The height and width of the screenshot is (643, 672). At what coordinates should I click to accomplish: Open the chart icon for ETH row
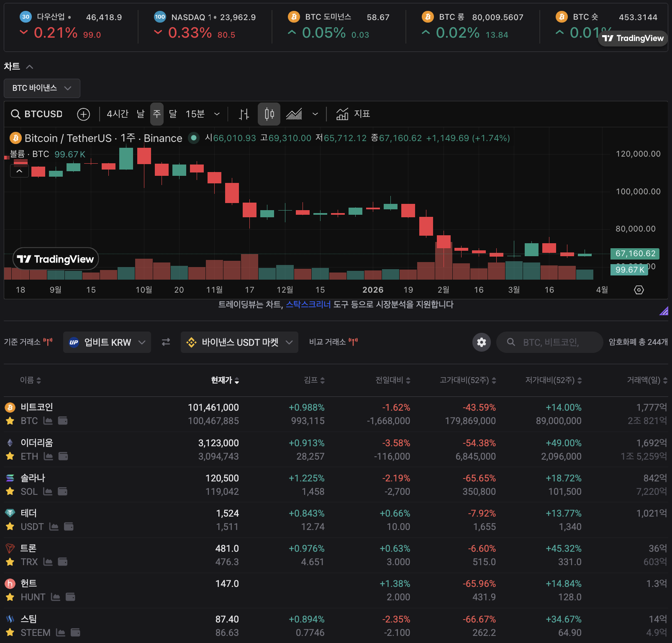[x=49, y=456]
